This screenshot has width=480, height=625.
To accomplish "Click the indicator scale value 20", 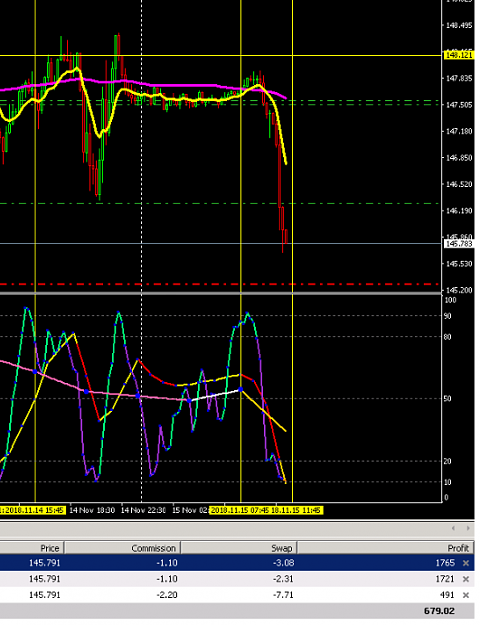I will [x=448, y=462].
